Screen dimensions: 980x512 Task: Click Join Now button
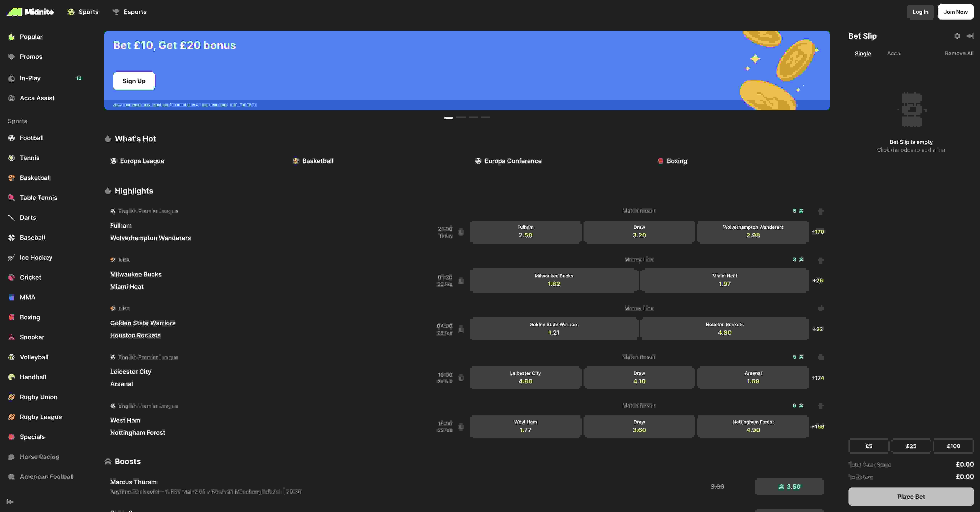955,12
